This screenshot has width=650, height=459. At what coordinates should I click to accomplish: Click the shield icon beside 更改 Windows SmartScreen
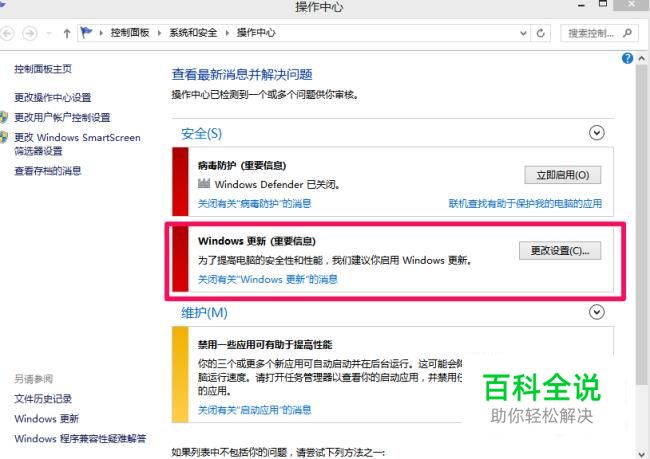click(x=4, y=137)
